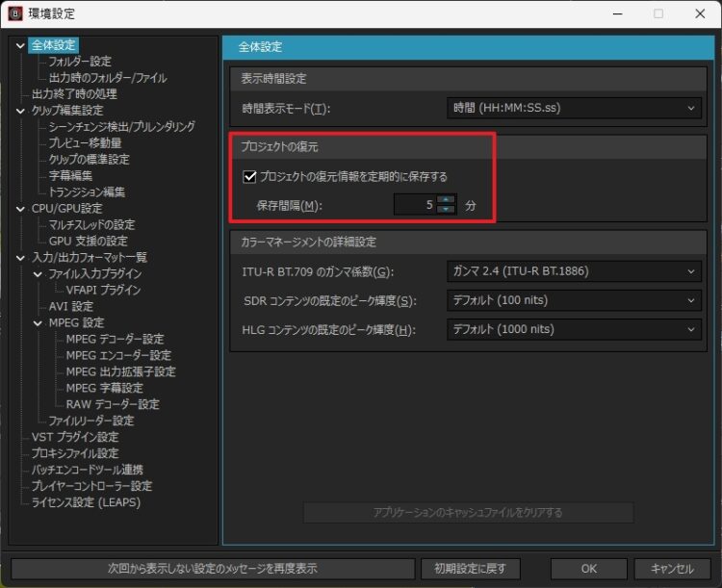Open GPU 支援の設定 page

click(x=88, y=242)
